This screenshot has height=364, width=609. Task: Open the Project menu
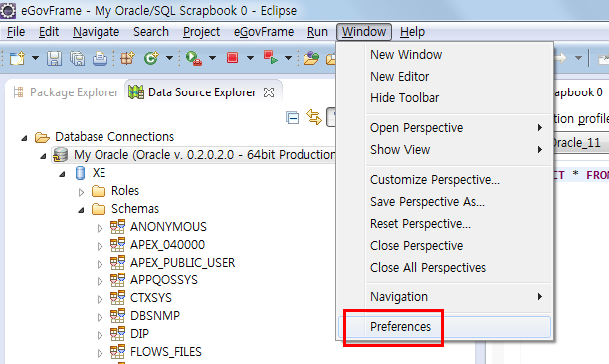pos(201,32)
